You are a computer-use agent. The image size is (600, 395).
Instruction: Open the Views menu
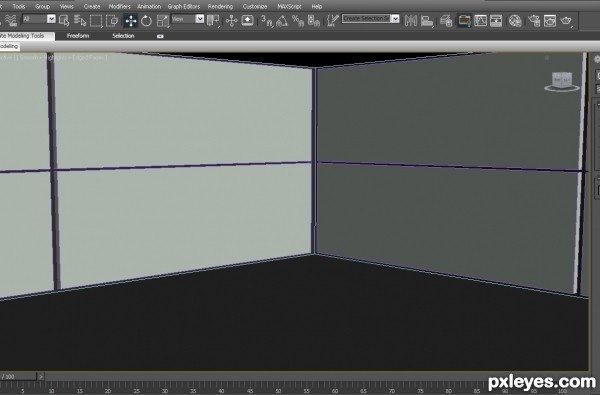pyautogui.click(x=67, y=7)
